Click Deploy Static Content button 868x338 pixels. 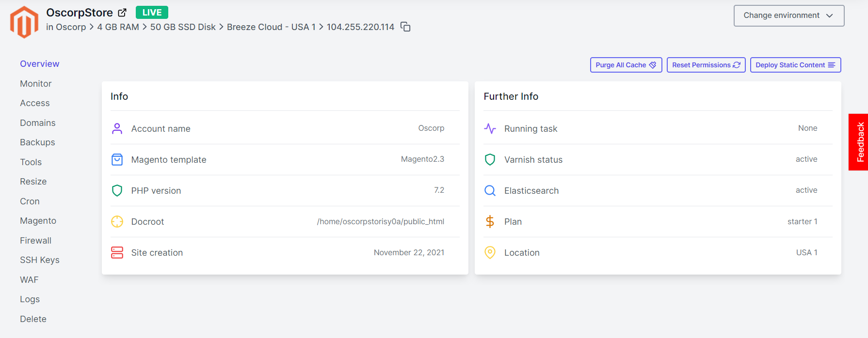795,65
